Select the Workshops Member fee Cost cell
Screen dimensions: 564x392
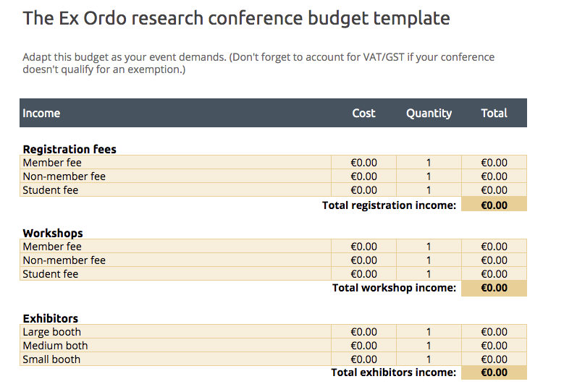pyautogui.click(x=363, y=247)
